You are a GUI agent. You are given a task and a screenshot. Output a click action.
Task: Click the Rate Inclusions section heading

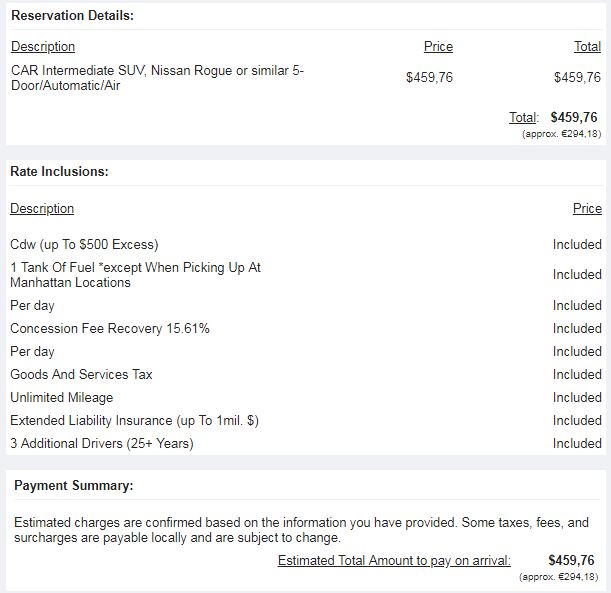(x=59, y=171)
